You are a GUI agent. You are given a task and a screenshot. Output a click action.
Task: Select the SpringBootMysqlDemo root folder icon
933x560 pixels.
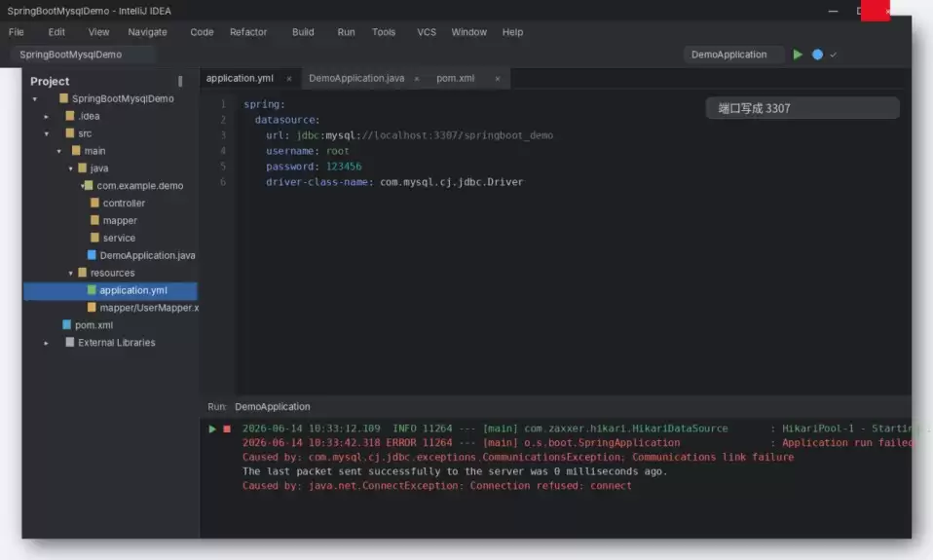[63, 98]
